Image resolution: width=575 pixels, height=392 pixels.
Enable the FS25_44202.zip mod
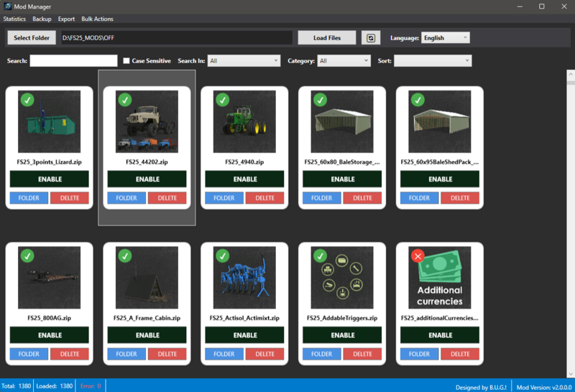click(x=147, y=179)
